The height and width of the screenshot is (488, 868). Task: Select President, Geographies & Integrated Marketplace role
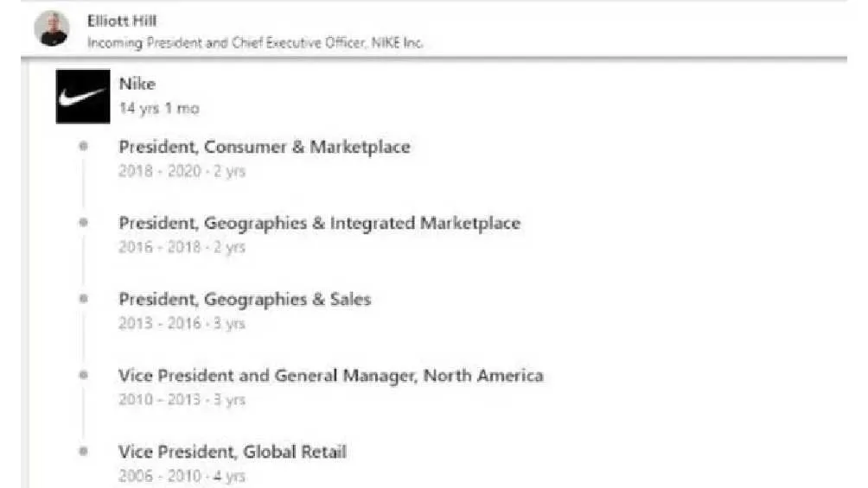pyautogui.click(x=319, y=223)
